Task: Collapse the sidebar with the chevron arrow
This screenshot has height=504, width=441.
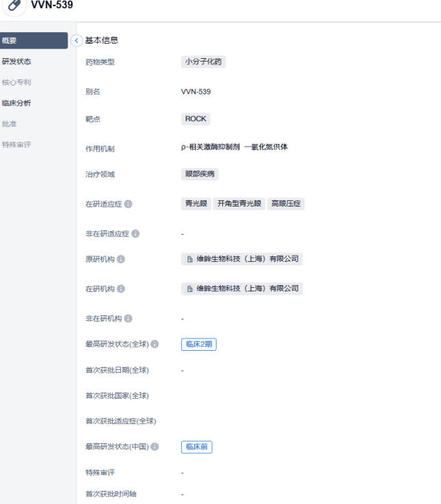Action: [77, 40]
